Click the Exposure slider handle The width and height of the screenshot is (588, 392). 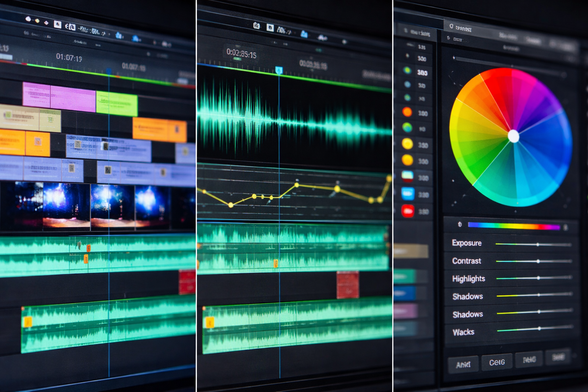tap(538, 244)
